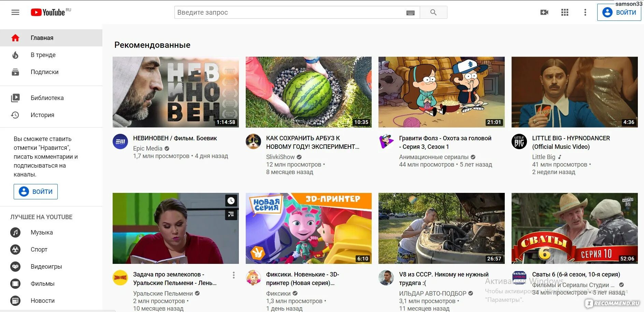
Task: Open the SlivkiShow channel name
Action: [280, 157]
